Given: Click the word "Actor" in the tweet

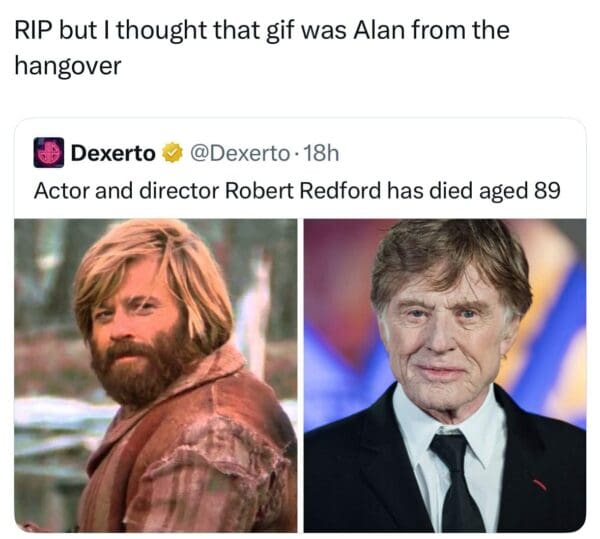Looking at the screenshot, I should [x=59, y=190].
